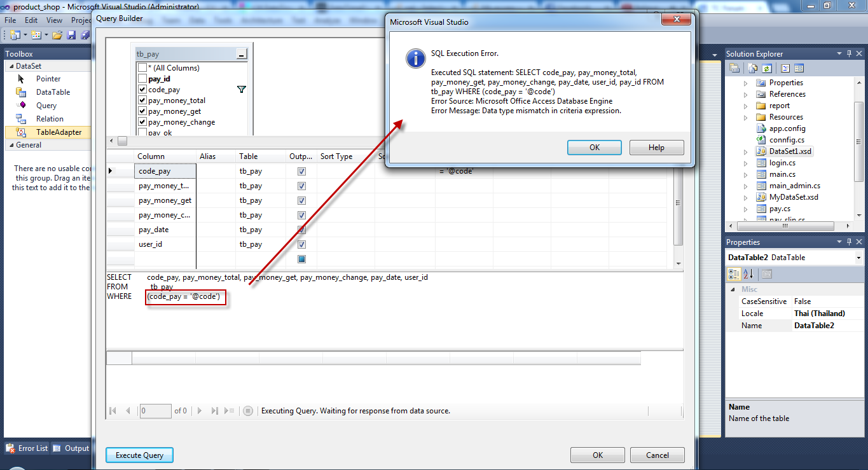The height and width of the screenshot is (470, 868).
Task: Click the Open File folder icon
Action: [x=57, y=35]
